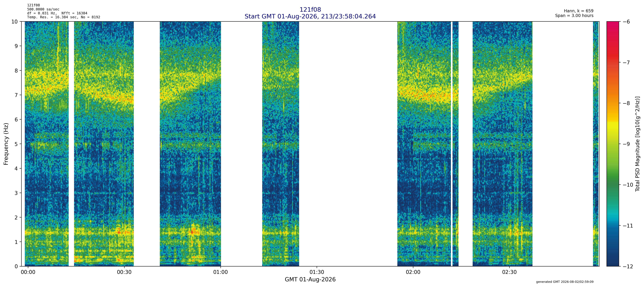Image resolution: width=644 pixels, height=287 pixels.
Task: Select the "01:00" time axis tick label
Action: point(220,272)
